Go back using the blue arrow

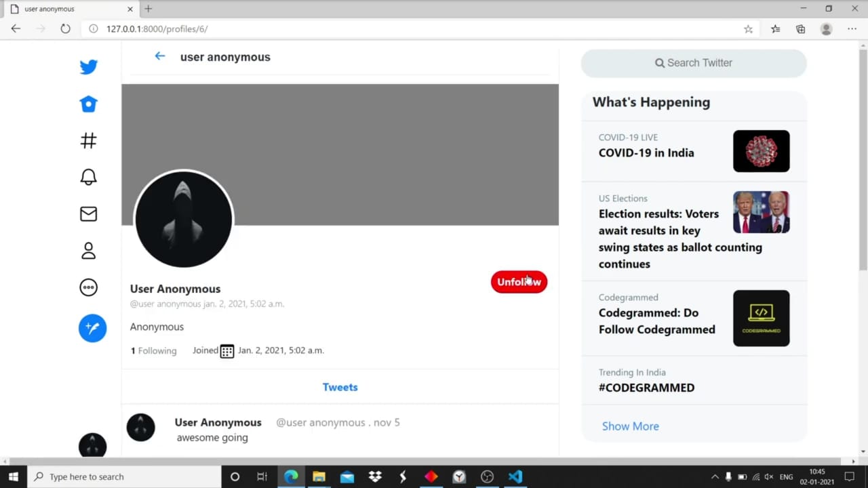pyautogui.click(x=160, y=56)
